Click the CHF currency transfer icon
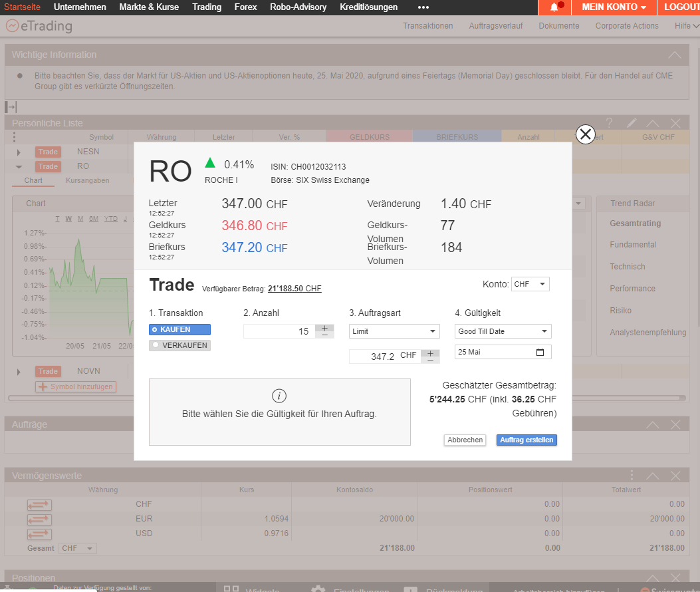The image size is (700, 592). pyautogui.click(x=39, y=505)
